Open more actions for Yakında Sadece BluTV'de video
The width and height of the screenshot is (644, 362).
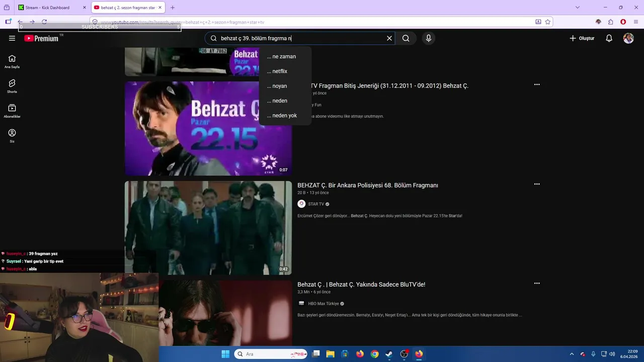pyautogui.click(x=537, y=283)
